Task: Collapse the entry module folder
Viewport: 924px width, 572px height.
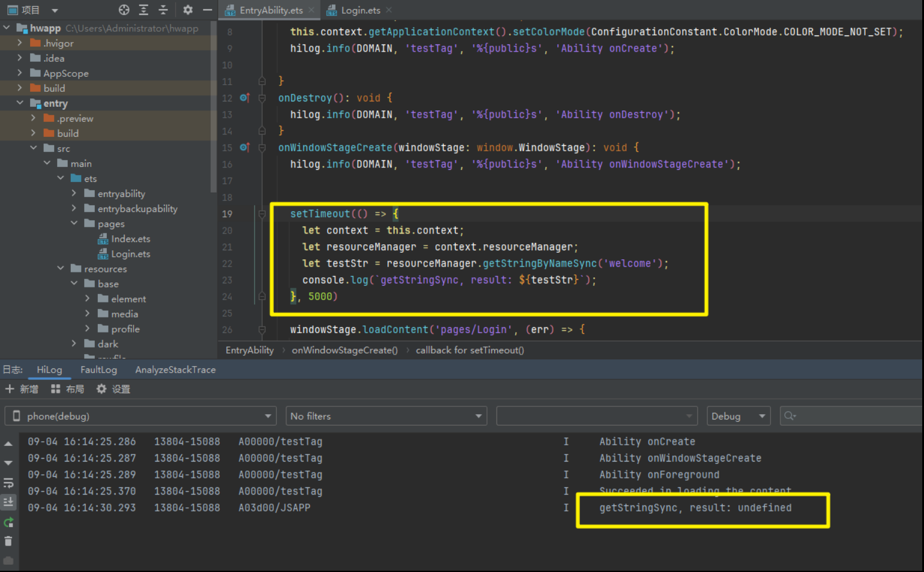Action: (x=20, y=103)
